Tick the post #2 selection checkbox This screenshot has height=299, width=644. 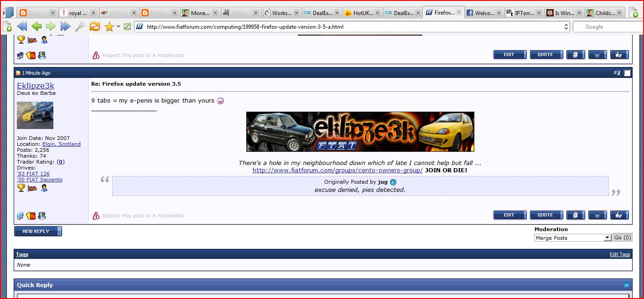628,73
